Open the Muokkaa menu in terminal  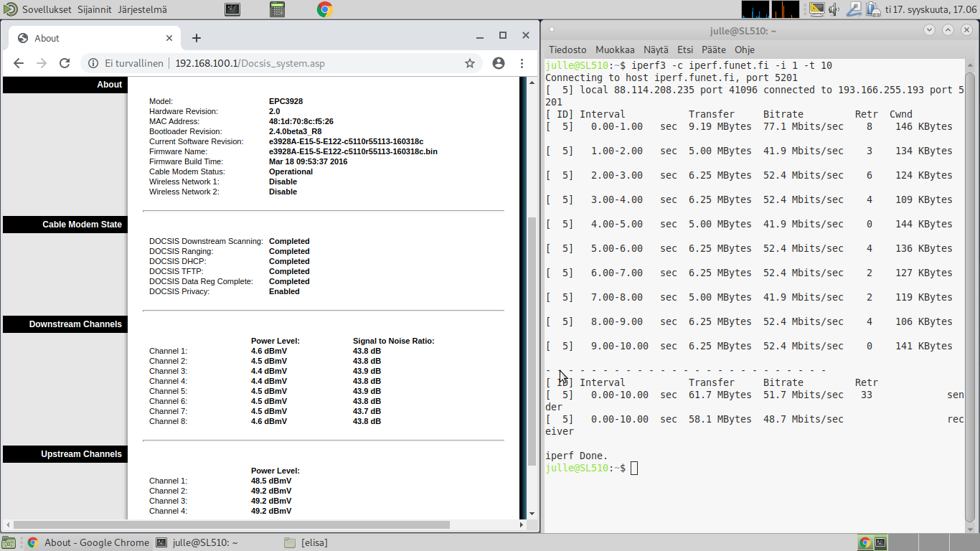tap(615, 50)
